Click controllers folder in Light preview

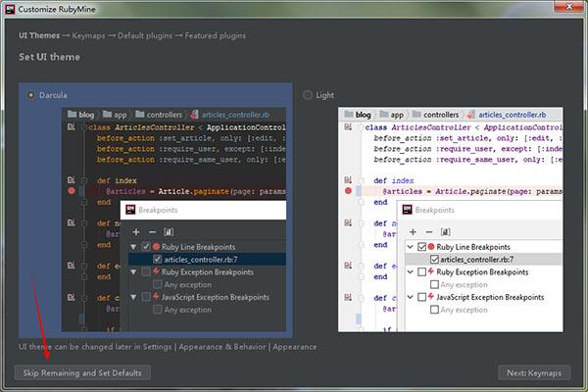(436, 115)
